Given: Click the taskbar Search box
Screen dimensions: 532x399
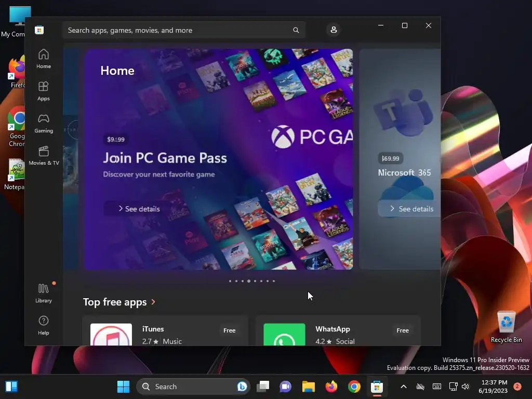Looking at the screenshot, I should (193, 387).
